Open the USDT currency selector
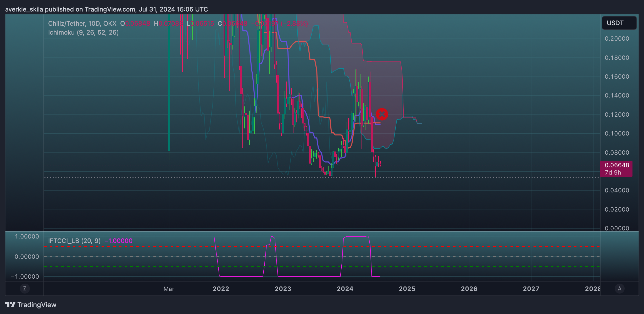The height and width of the screenshot is (314, 644). (619, 23)
